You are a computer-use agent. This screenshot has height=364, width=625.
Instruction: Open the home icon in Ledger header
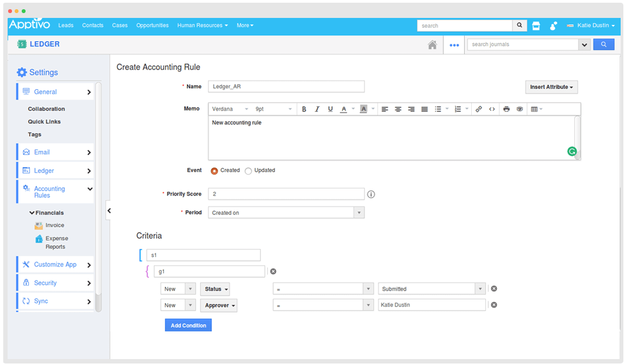coord(432,45)
